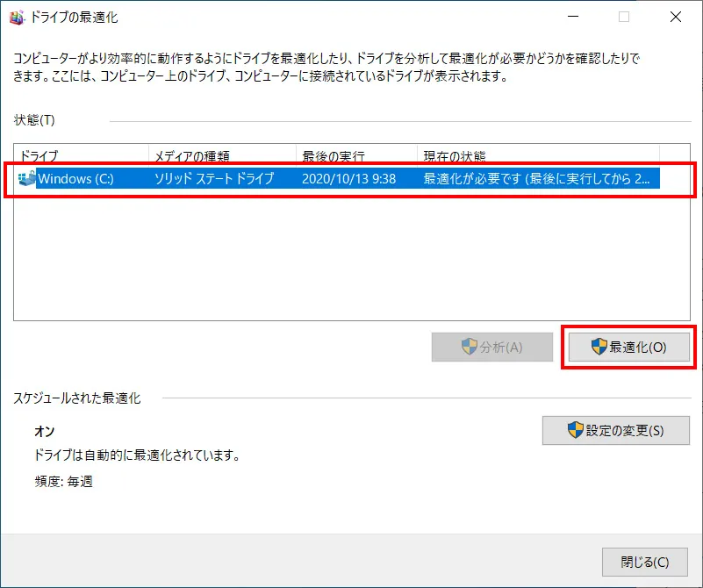Image resolution: width=703 pixels, height=588 pixels.
Task: Click the 最適化(O) button
Action: point(628,347)
